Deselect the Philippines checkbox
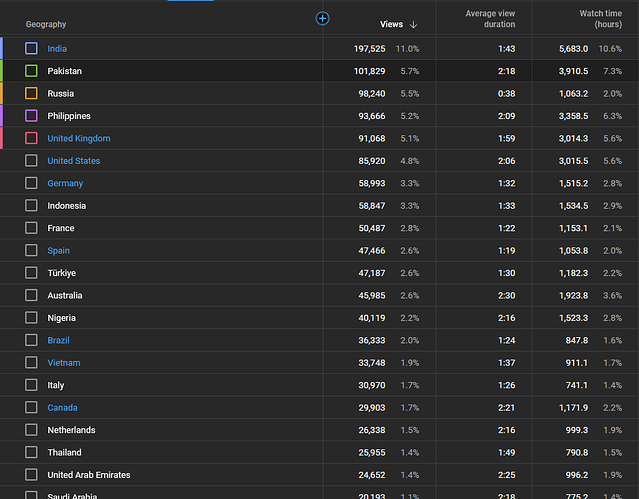 pos(31,116)
